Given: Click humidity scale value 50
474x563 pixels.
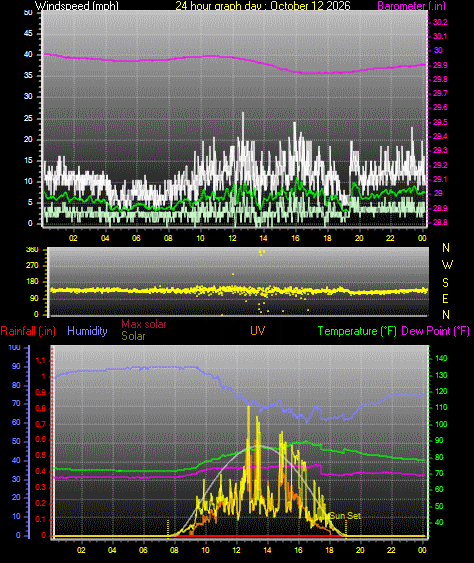Looking at the screenshot, I should coord(16,441).
